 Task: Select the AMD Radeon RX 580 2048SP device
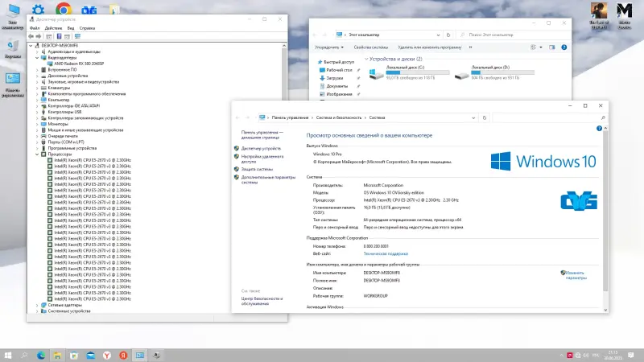78,64
